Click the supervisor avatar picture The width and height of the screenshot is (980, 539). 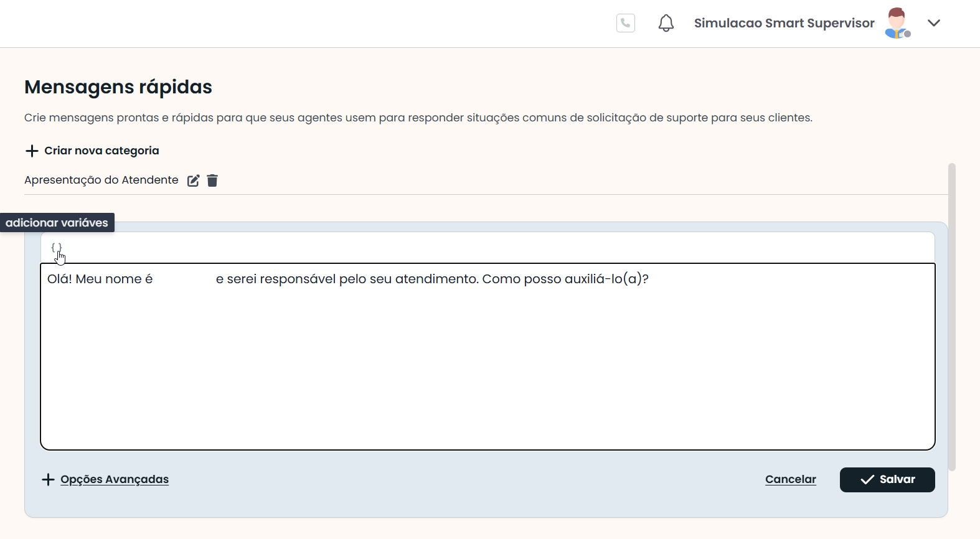896,22
